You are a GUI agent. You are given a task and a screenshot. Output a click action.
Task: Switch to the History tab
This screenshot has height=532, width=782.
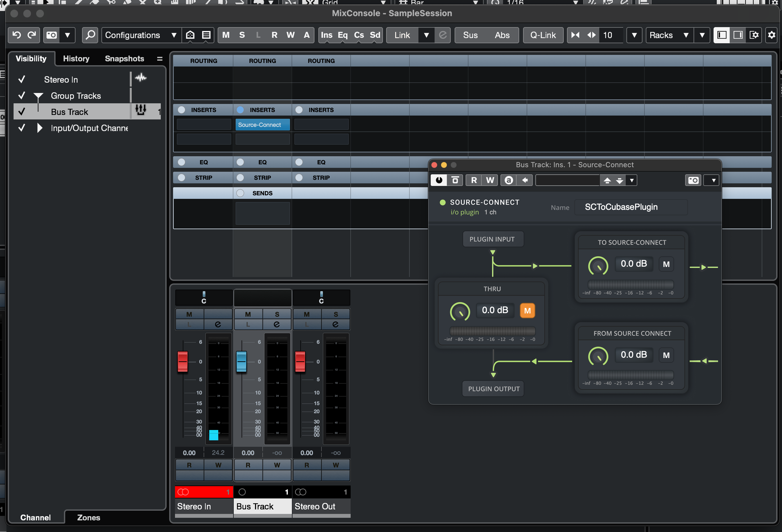[76, 58]
